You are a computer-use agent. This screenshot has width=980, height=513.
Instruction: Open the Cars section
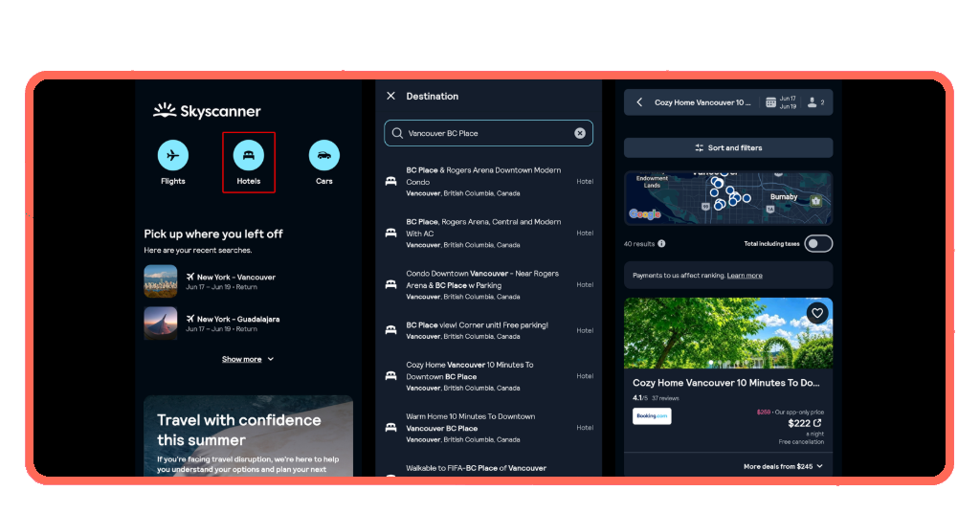coord(323,163)
